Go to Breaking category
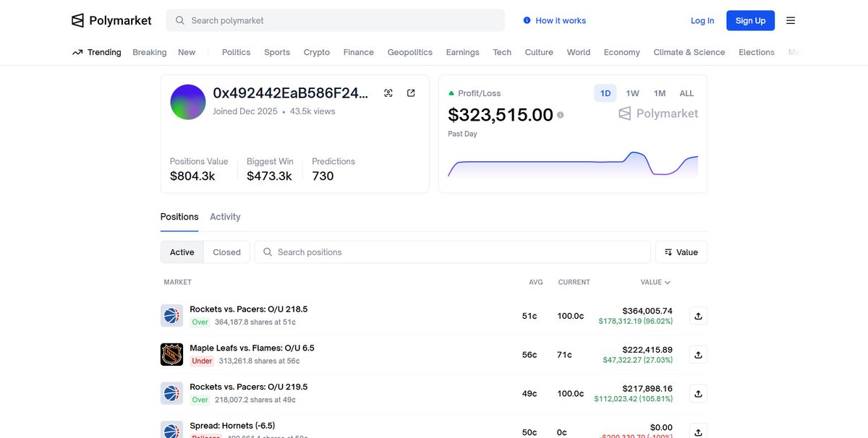 (x=150, y=52)
